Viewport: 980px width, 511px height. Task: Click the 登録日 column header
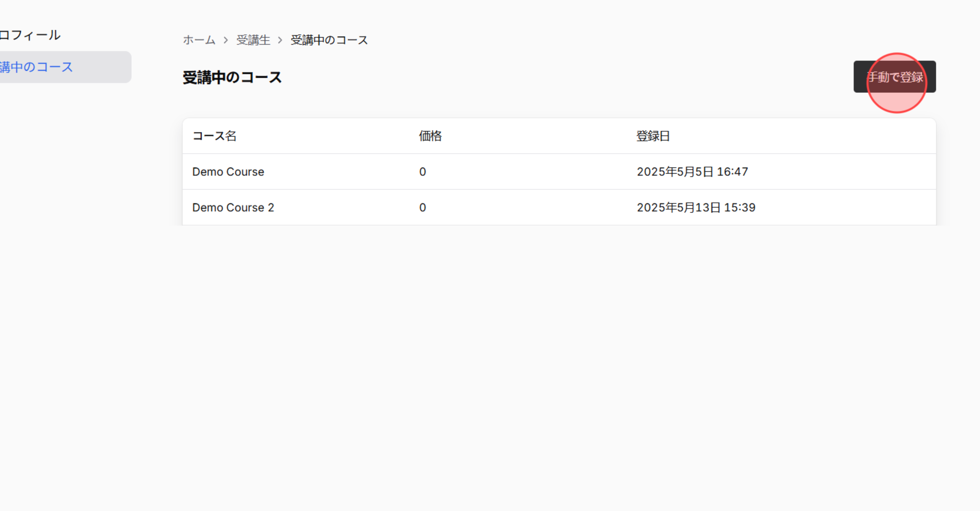652,136
